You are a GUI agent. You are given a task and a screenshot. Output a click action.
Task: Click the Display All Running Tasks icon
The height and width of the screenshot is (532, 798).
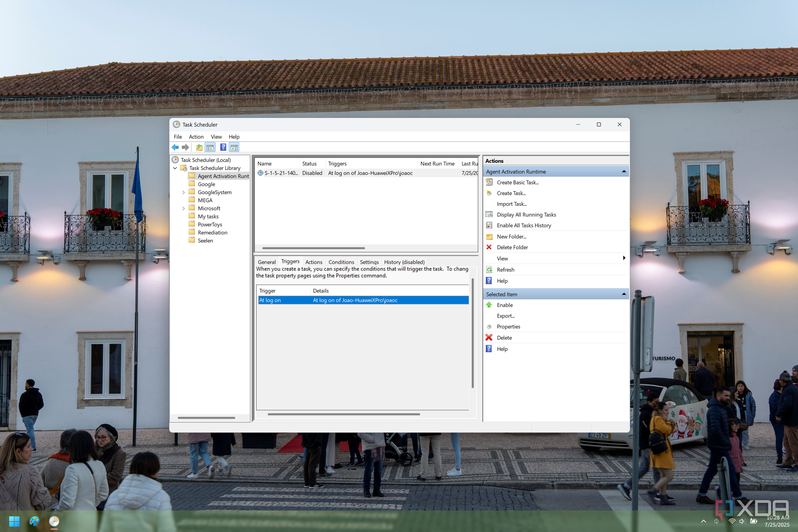coord(489,214)
